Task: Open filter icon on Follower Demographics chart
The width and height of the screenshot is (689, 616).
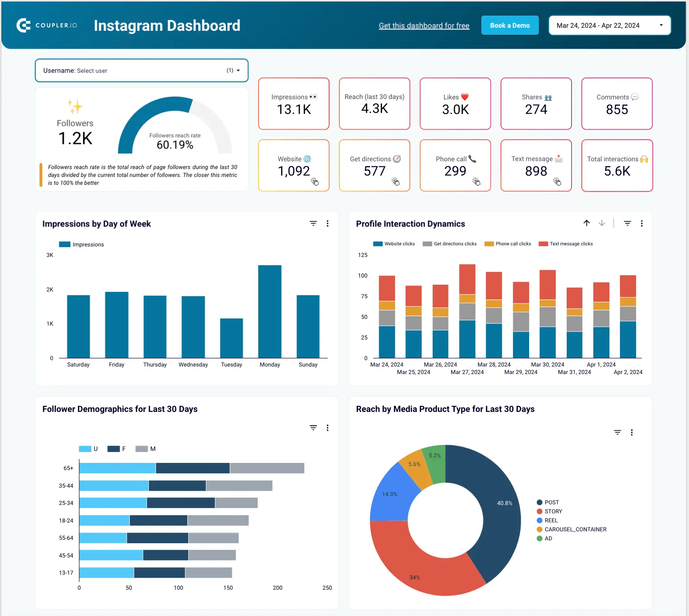Action: [x=313, y=428]
